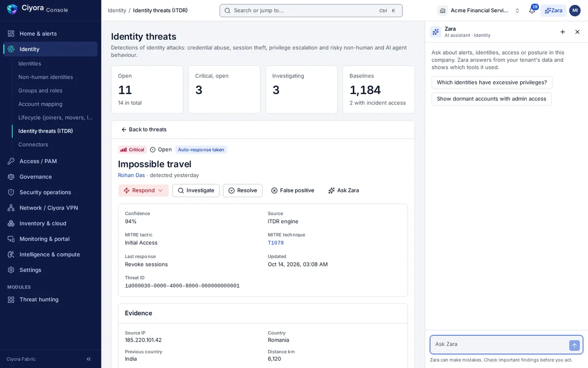Open Inventory & cloud section
The height and width of the screenshot is (368, 588).
pyautogui.click(x=50, y=223)
